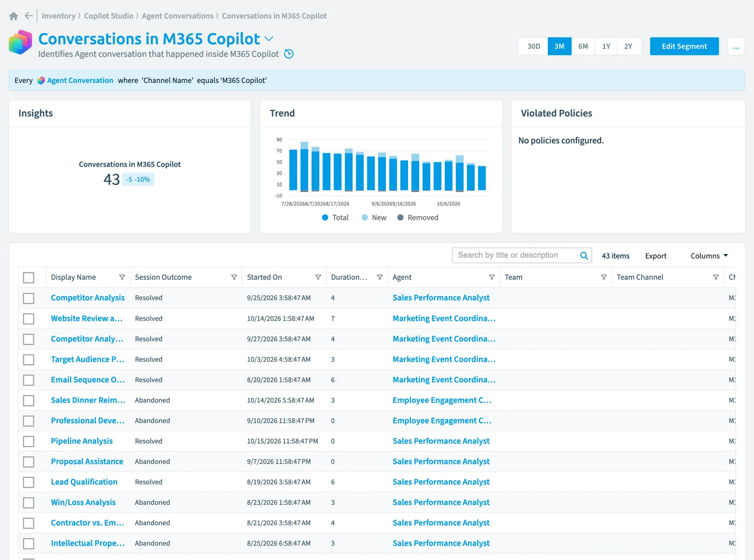Toggle the Total series in the legend
The image size is (754, 560).
tap(335, 218)
